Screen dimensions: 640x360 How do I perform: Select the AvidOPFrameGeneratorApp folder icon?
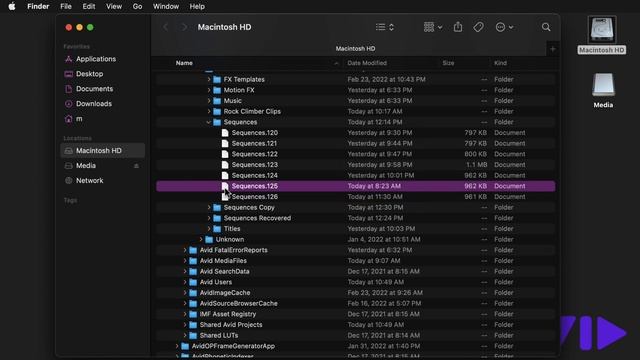[x=185, y=346]
